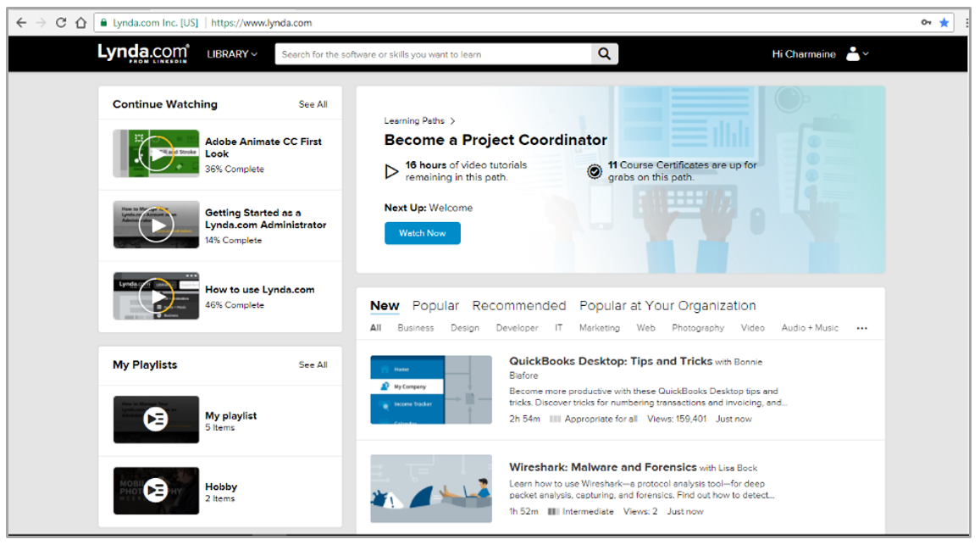The width and height of the screenshot is (980, 545).
Task: Open the Hobby playlist title link
Action: coord(221,487)
